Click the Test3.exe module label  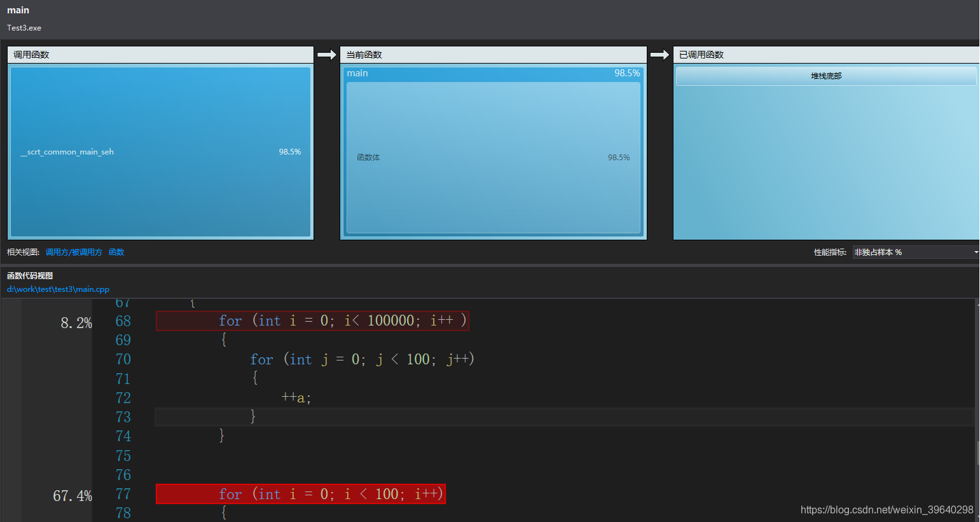click(x=24, y=28)
